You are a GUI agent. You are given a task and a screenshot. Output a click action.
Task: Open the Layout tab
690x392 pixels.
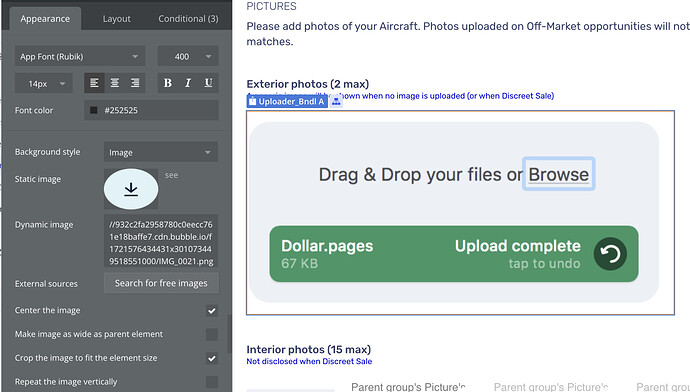click(117, 19)
